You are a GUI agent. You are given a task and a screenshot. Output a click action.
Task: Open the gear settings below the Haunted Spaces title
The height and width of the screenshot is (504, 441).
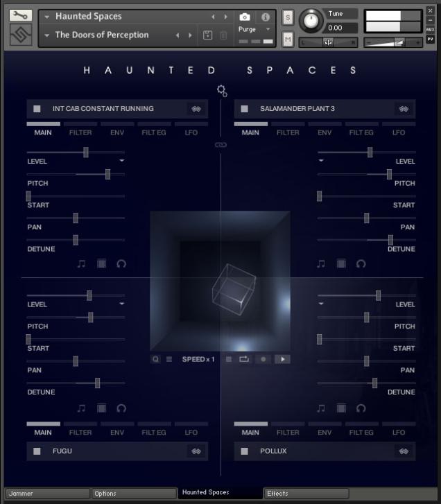221,90
